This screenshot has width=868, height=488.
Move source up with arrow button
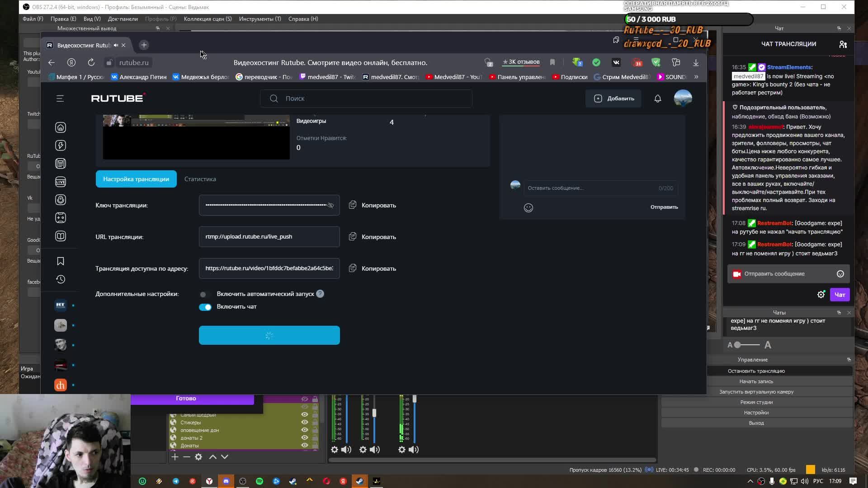tap(212, 457)
